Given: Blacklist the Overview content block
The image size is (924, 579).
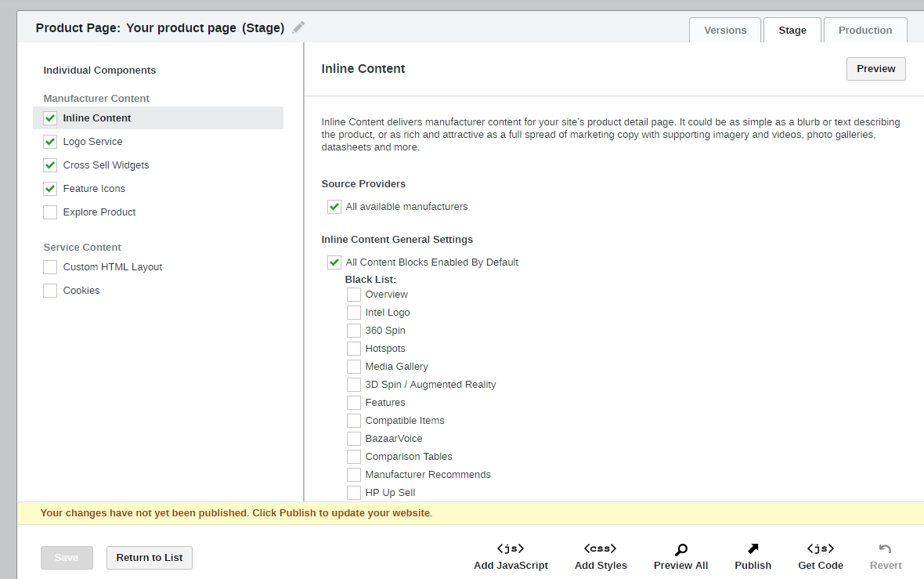Looking at the screenshot, I should point(354,295).
